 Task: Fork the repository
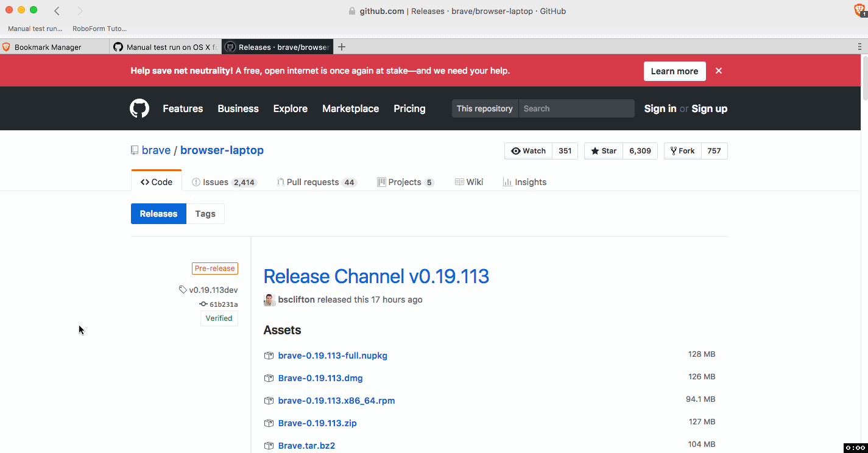(683, 151)
